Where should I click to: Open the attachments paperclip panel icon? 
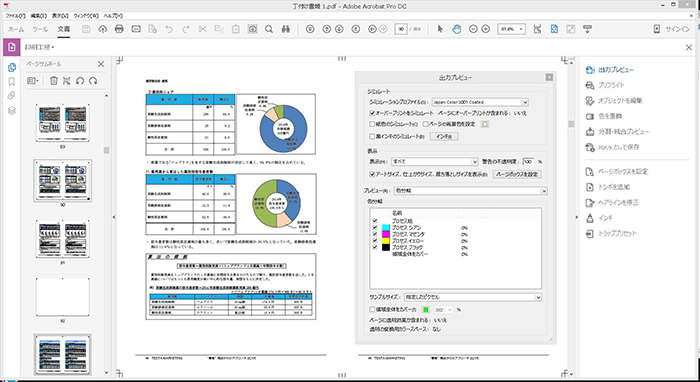click(x=12, y=96)
